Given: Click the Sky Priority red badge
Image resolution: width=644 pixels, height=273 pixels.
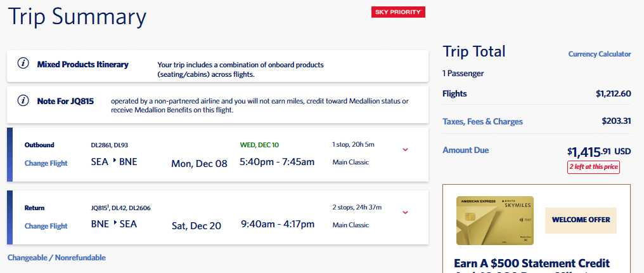Looking at the screenshot, I should 398,12.
